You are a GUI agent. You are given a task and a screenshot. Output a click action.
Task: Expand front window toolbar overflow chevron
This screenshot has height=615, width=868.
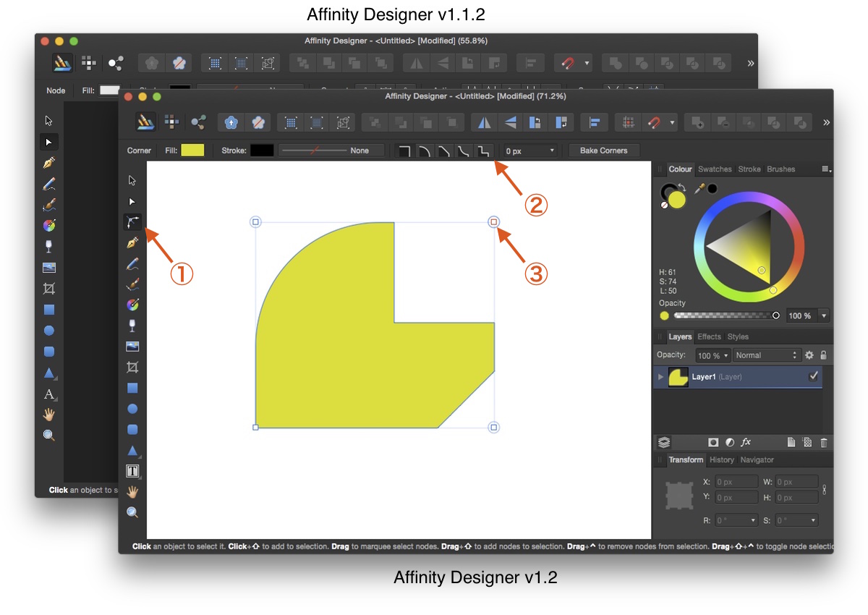[826, 122]
